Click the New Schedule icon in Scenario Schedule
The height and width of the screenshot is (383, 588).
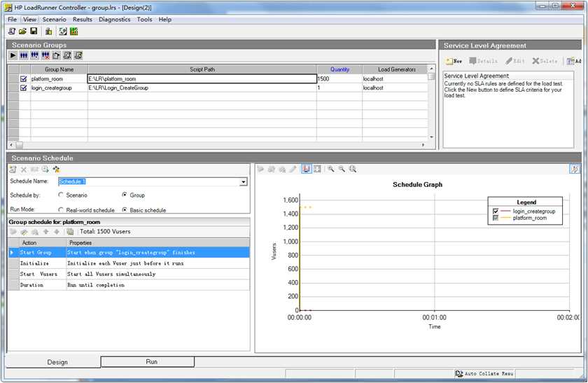(x=13, y=169)
